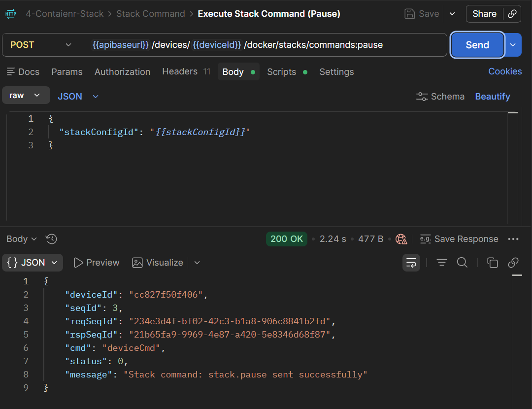Open the raw body type dropdown
This screenshot has height=409, width=532.
point(26,95)
